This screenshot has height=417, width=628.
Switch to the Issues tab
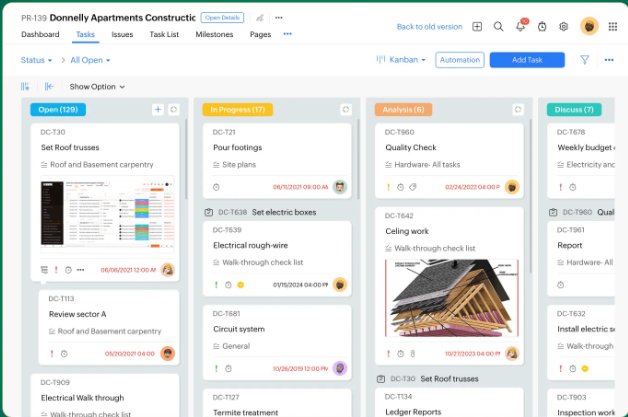point(122,34)
